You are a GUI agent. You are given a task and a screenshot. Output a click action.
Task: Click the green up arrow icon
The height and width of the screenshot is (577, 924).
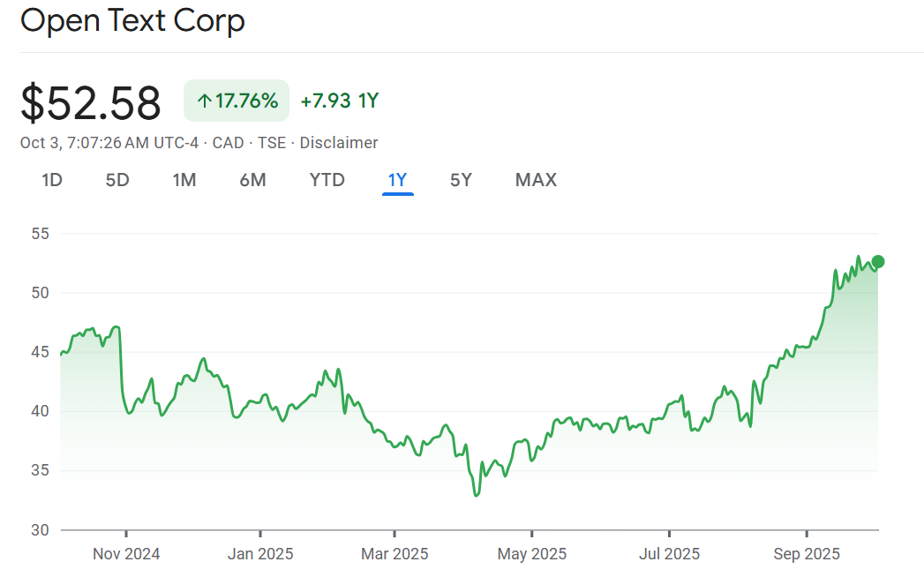pyautogui.click(x=205, y=101)
